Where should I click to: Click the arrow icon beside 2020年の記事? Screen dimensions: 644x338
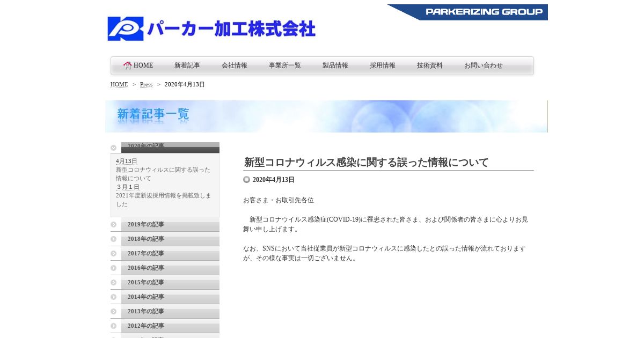click(x=114, y=148)
